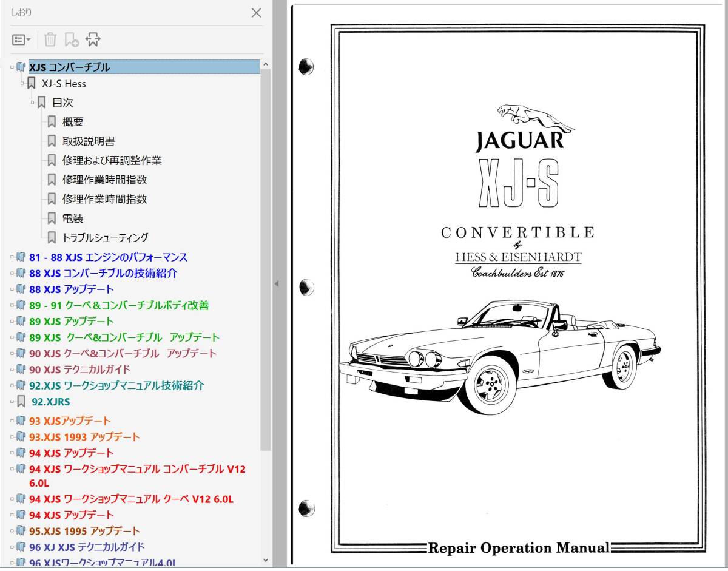728x571 pixels.
Task: Click bookmark icon beside 修理および再調整作業
Action: [52, 161]
